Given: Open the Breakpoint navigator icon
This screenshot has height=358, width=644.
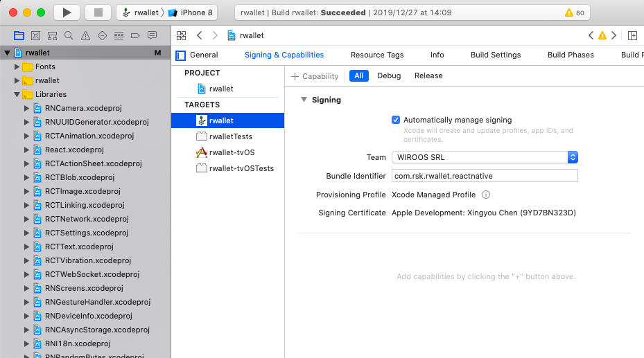Looking at the screenshot, I should (x=135, y=36).
